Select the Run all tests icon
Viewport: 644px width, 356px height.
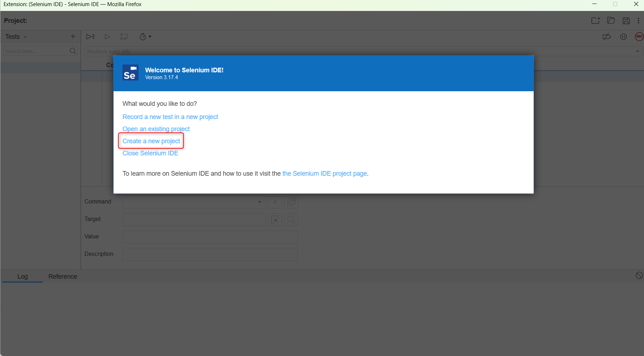coord(90,36)
